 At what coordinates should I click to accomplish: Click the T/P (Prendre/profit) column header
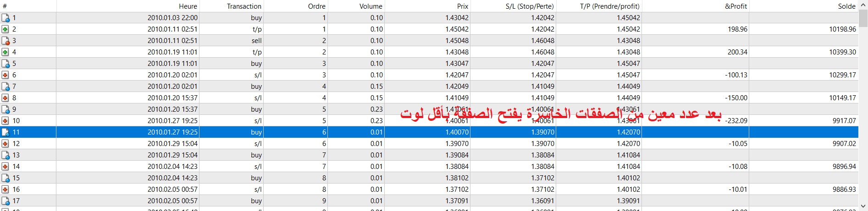click(x=609, y=6)
